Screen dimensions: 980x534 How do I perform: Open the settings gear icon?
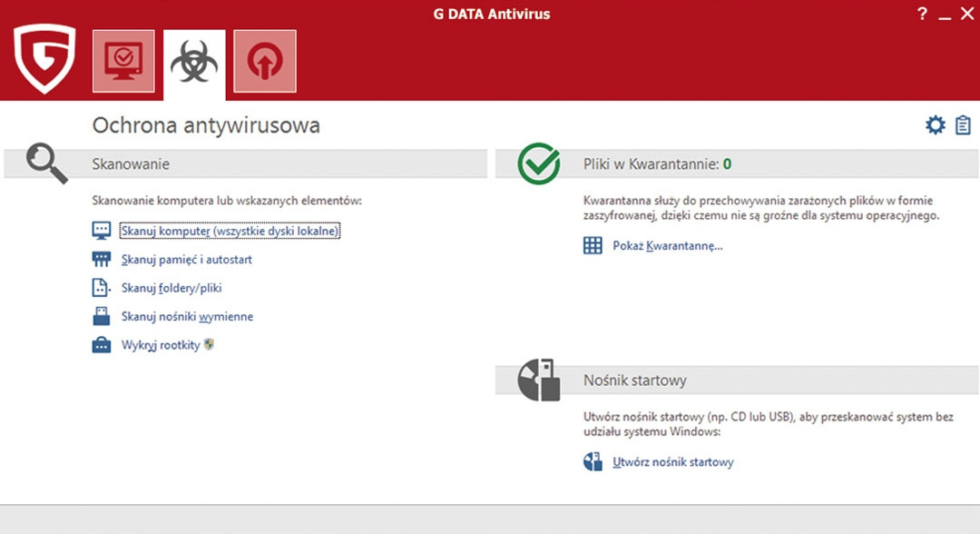pos(935,124)
